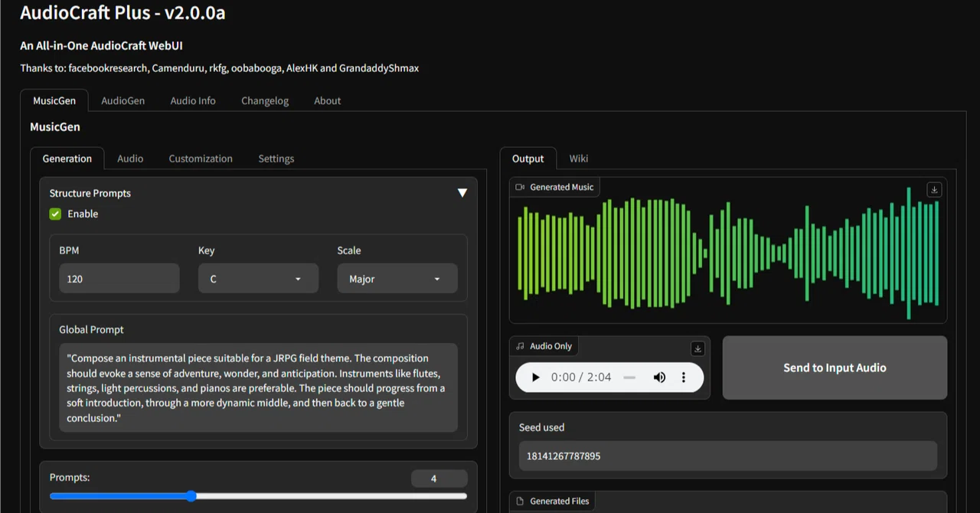Collapse the Structure Prompts section
This screenshot has width=980, height=513.
coord(462,193)
